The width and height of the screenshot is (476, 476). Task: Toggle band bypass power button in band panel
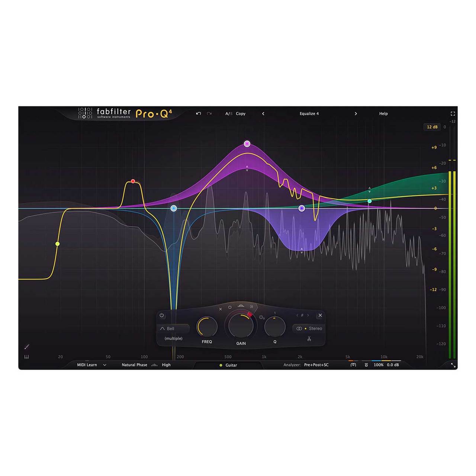162,315
